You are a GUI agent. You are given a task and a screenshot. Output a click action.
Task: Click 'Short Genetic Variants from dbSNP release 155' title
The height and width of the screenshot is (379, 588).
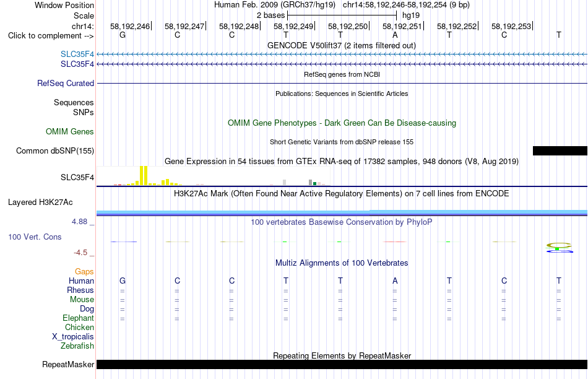pyautogui.click(x=342, y=142)
